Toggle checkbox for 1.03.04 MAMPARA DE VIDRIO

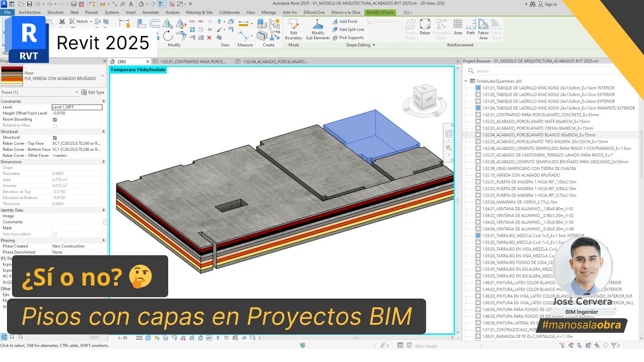click(478, 202)
